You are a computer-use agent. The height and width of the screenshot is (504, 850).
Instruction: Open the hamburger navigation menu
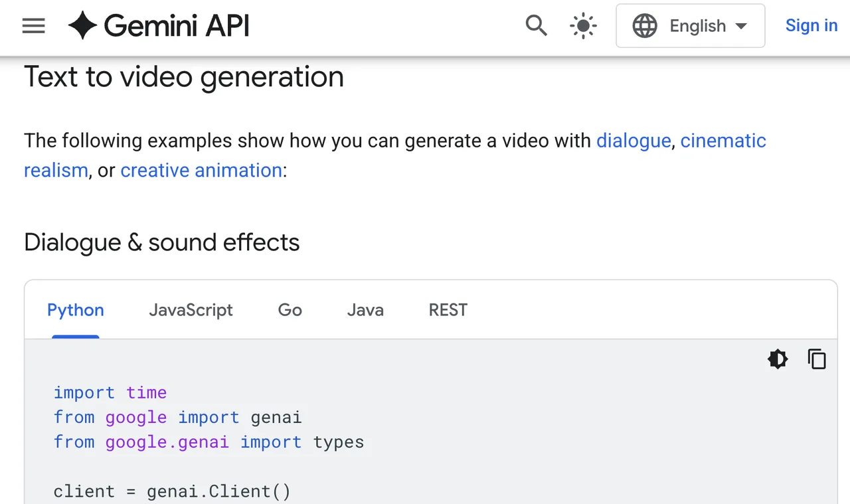(x=33, y=26)
